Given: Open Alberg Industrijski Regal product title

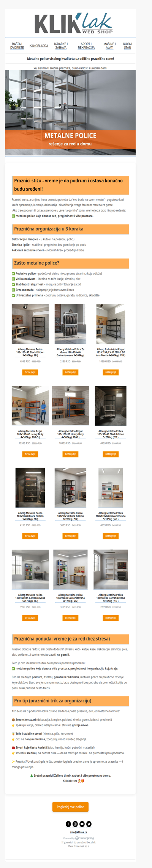Looking at the screenshot, I should [111, 353].
